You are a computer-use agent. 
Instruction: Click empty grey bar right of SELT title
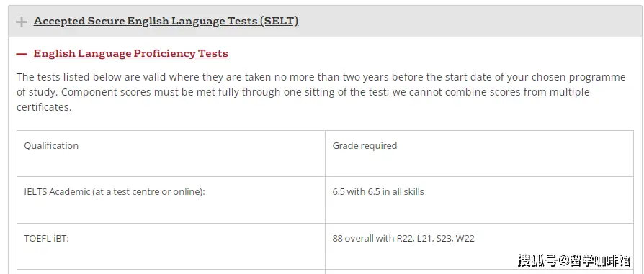coord(468,22)
